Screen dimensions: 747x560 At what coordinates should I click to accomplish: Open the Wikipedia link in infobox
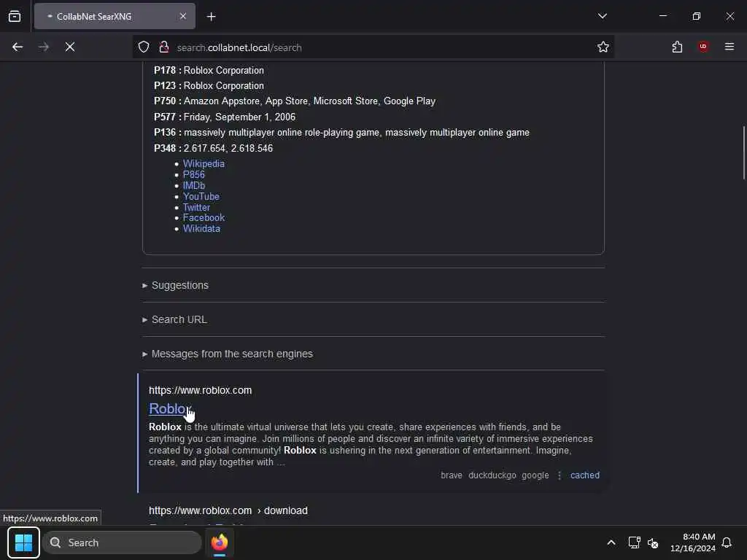(204, 164)
